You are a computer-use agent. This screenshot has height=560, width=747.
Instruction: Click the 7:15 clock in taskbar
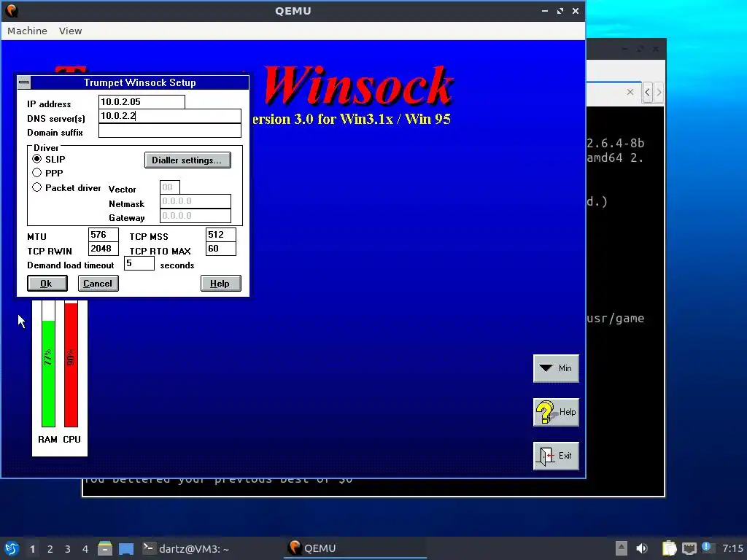[732, 548]
